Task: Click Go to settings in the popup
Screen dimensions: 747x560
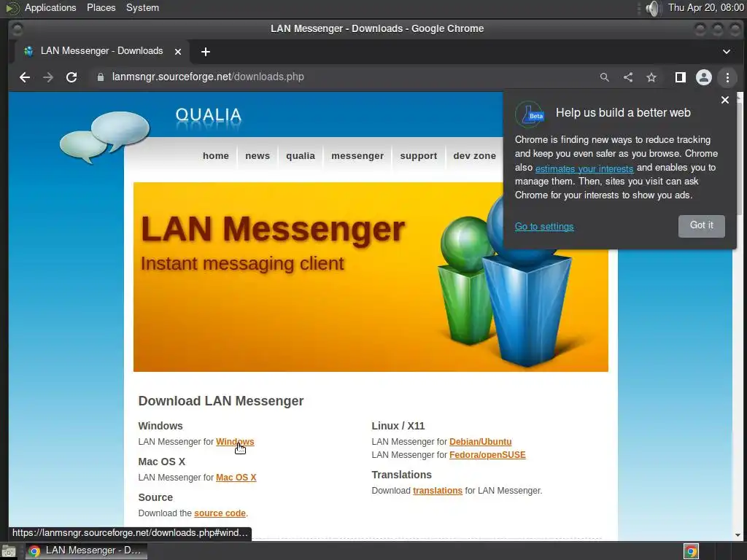Action: pos(544,227)
